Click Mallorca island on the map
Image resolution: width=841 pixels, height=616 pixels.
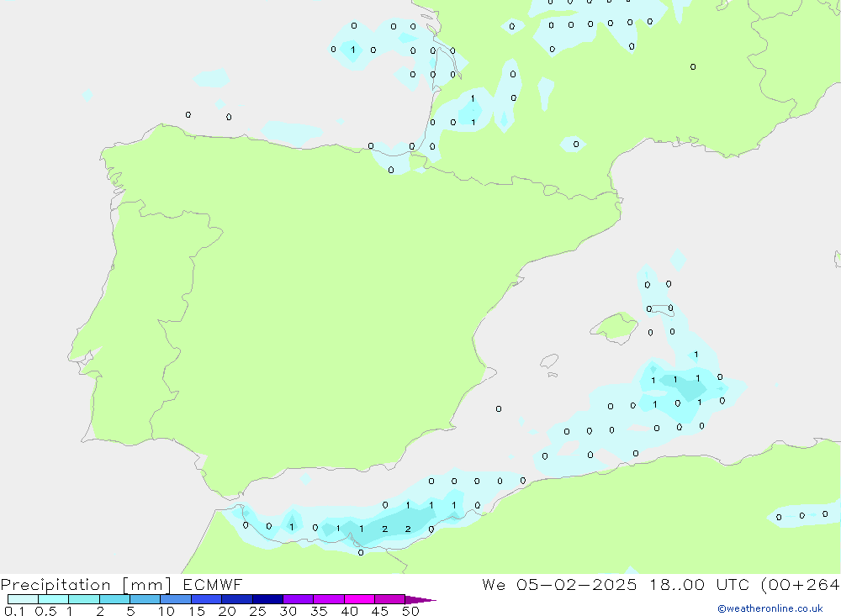click(x=615, y=326)
